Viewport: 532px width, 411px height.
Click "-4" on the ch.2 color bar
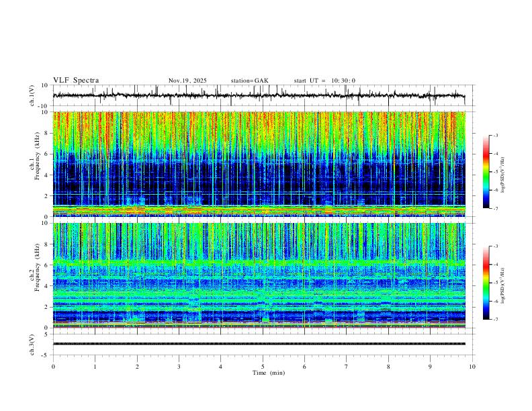[x=495, y=265]
